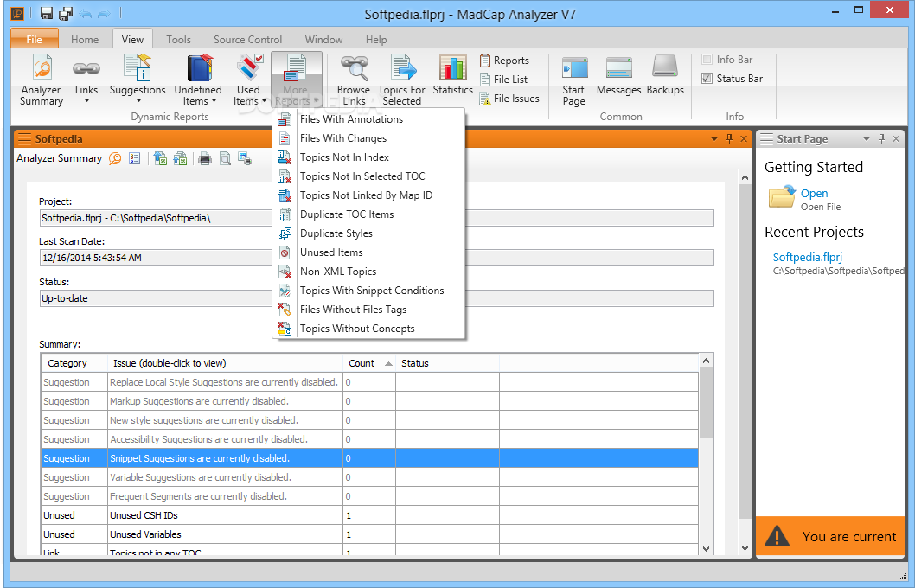Click the You are current banner
915x588 pixels.
tap(829, 536)
